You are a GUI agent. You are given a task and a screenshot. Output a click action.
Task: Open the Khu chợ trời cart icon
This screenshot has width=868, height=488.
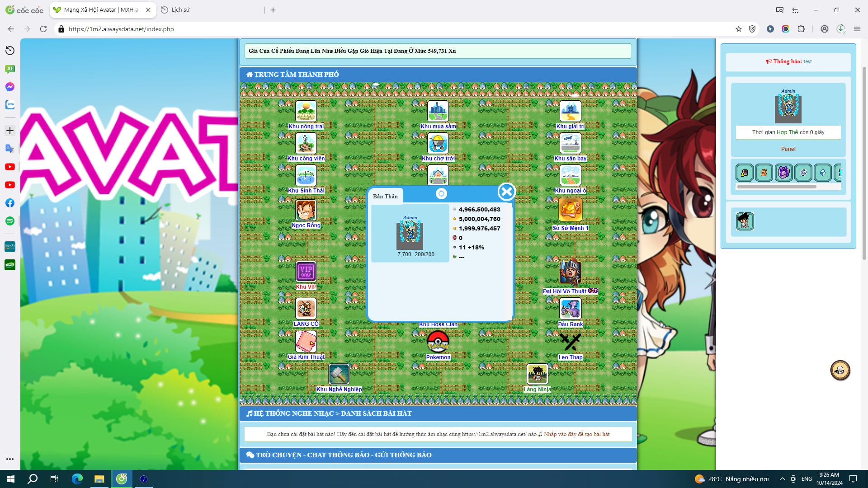[x=438, y=143]
